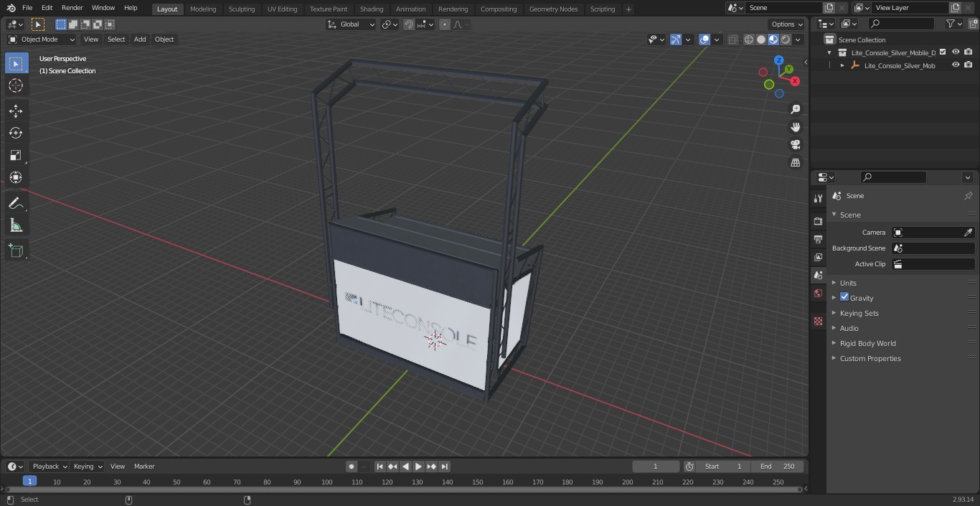Switch to Modeling workspace tab
This screenshot has width=980, height=506.
click(203, 9)
